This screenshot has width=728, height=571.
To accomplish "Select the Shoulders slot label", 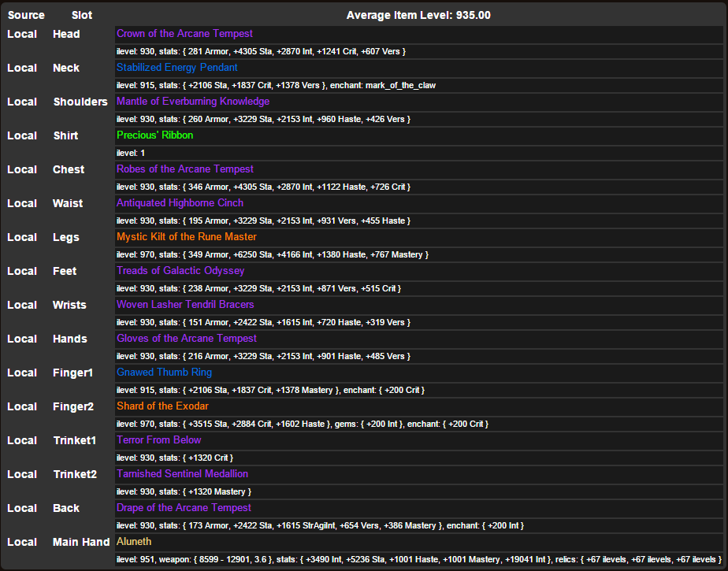I will (x=80, y=102).
